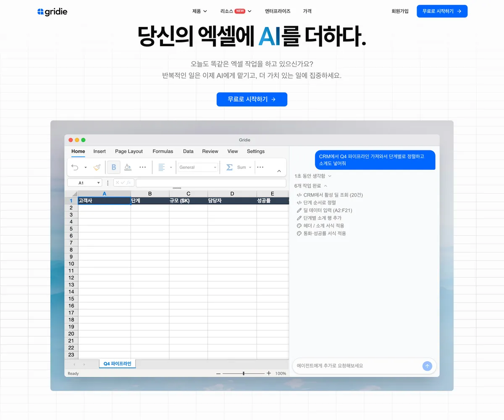Switch to the Insert tab
504x420 pixels.
tap(100, 151)
